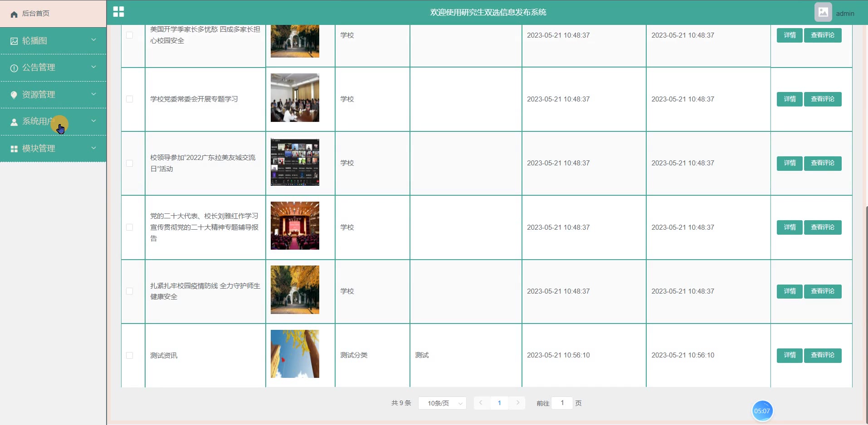This screenshot has width=868, height=425.
Task: Open the 10条/页 page size dropdown
Action: coord(442,403)
